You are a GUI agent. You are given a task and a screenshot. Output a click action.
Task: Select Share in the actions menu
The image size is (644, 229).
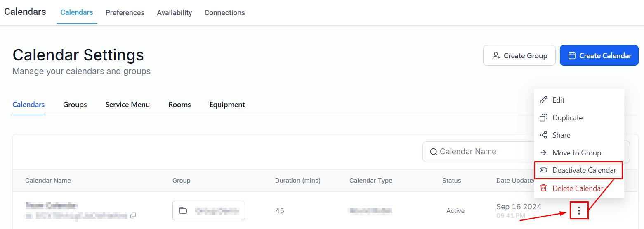click(561, 135)
